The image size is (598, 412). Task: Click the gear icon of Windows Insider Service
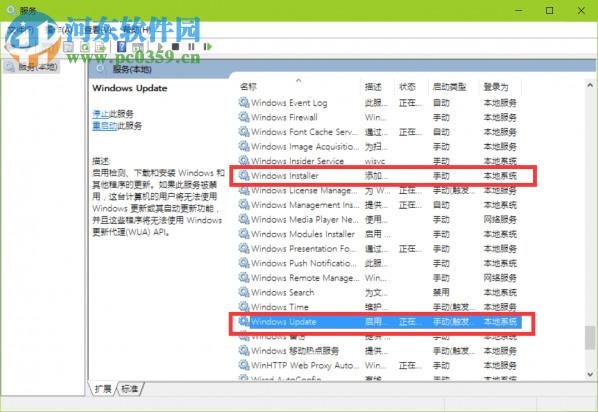point(244,161)
